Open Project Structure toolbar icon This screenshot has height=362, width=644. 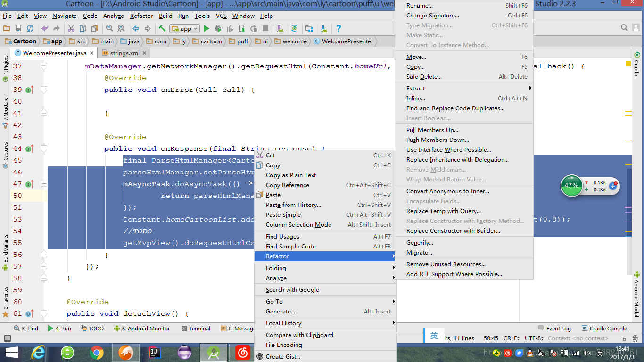point(309,28)
